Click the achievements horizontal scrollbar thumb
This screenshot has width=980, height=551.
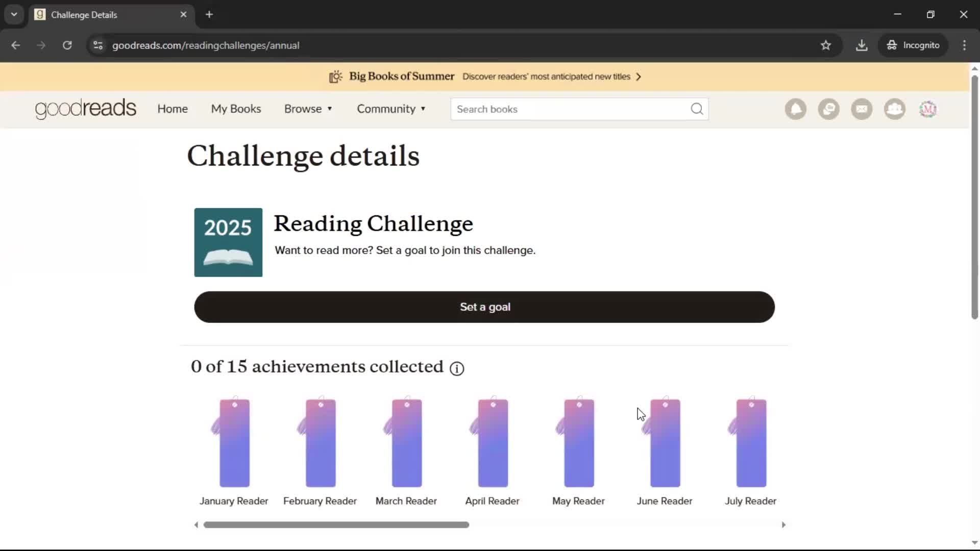coord(336,525)
